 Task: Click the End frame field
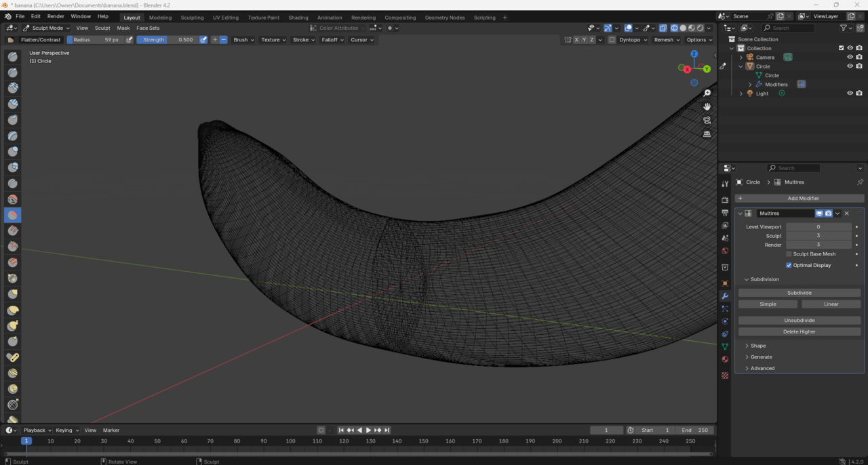pyautogui.click(x=695, y=430)
